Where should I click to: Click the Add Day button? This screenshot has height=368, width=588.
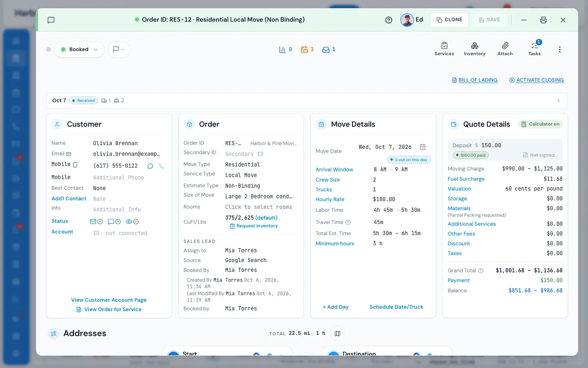point(336,307)
